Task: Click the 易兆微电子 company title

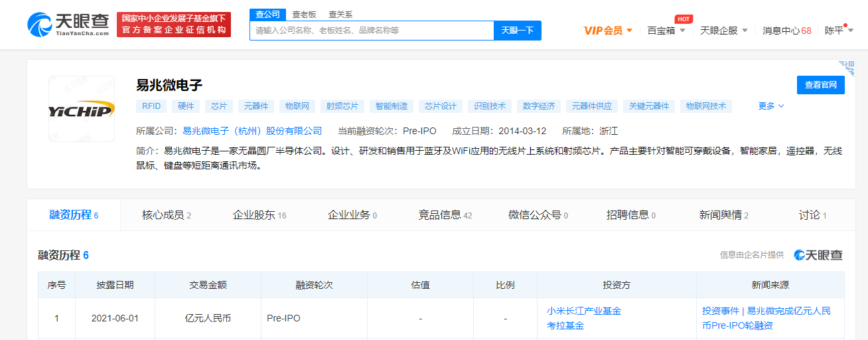Action: coord(169,85)
